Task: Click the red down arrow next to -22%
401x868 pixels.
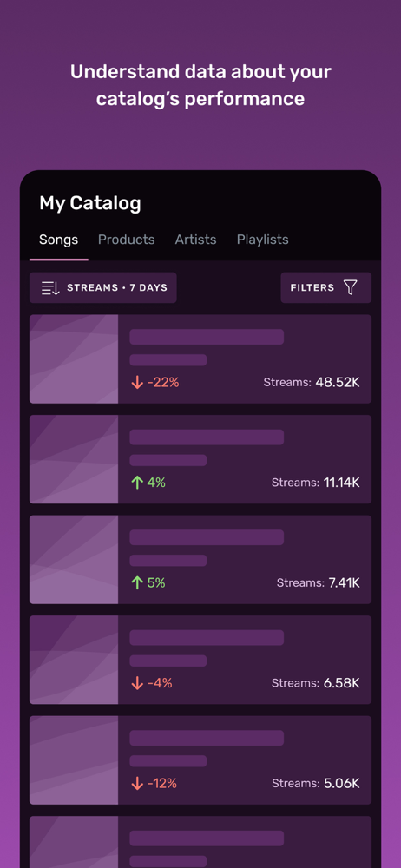Action: (137, 383)
